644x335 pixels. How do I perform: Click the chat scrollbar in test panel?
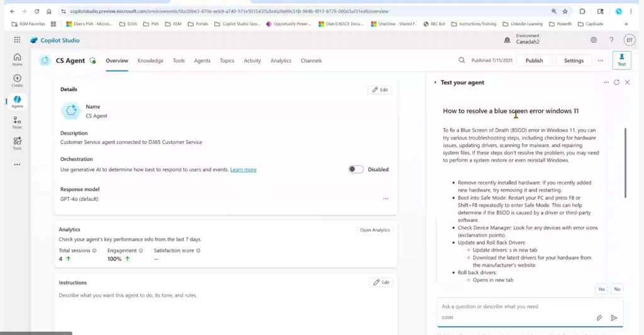pyautogui.click(x=625, y=163)
